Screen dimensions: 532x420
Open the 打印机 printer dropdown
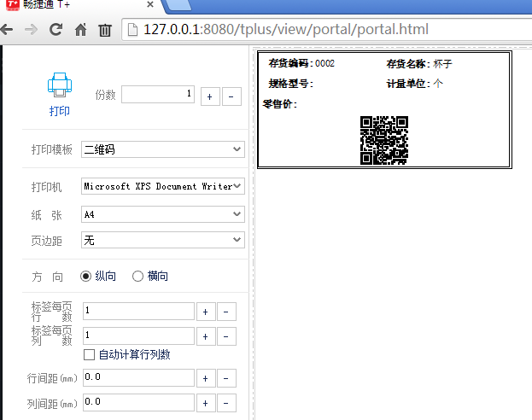163,186
